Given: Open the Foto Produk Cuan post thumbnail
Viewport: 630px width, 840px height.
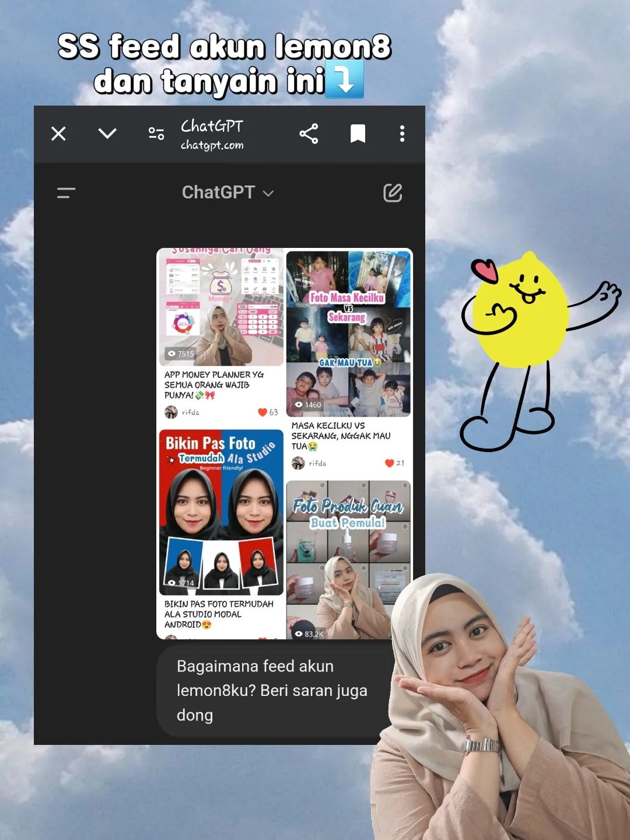Looking at the screenshot, I should coord(348,560).
